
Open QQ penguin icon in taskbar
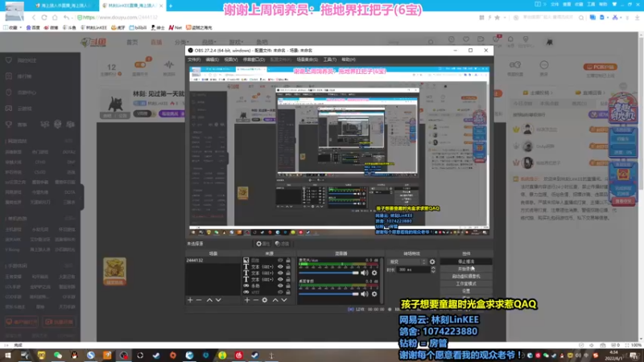click(x=74, y=356)
